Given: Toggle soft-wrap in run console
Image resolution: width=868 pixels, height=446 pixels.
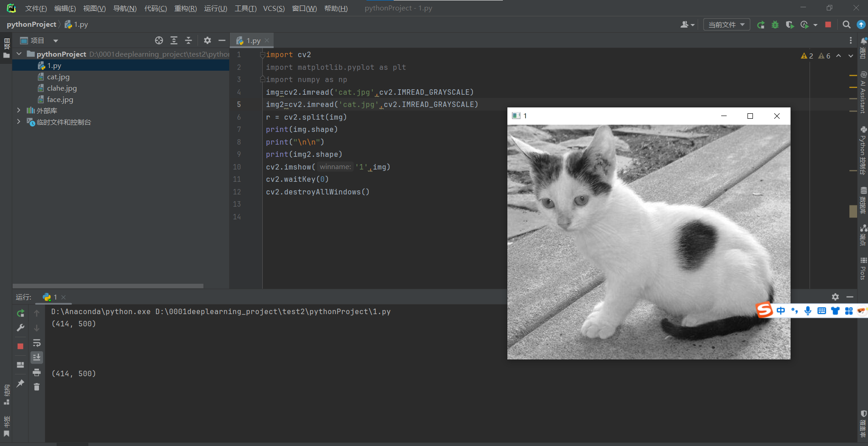Looking at the screenshot, I should coord(37,343).
